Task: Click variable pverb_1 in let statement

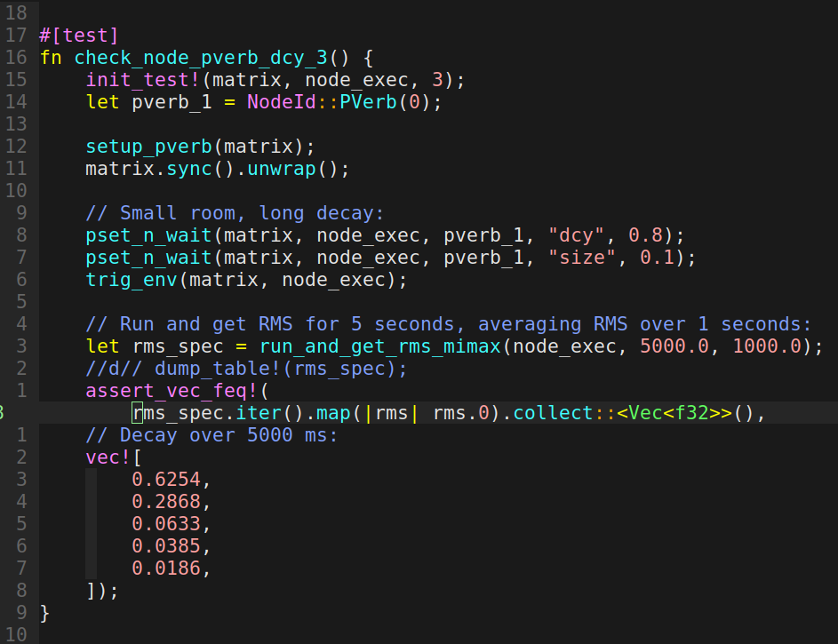Action: pyautogui.click(x=172, y=102)
